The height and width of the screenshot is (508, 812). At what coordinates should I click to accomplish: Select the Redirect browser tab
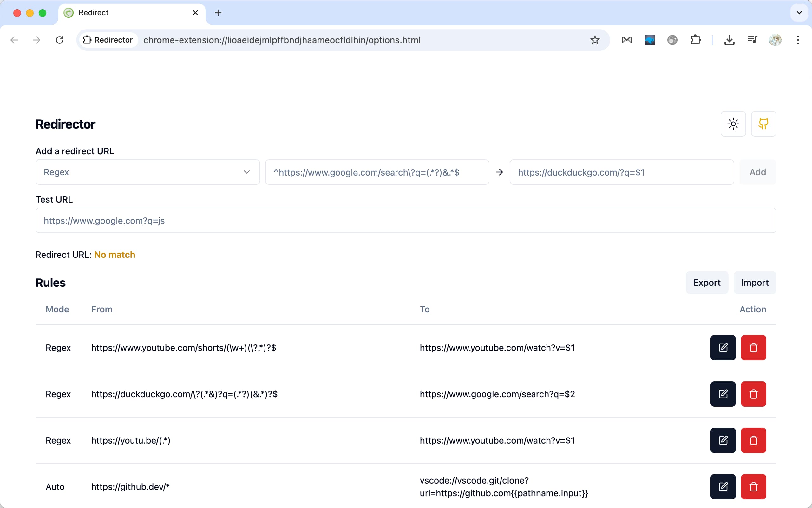132,13
